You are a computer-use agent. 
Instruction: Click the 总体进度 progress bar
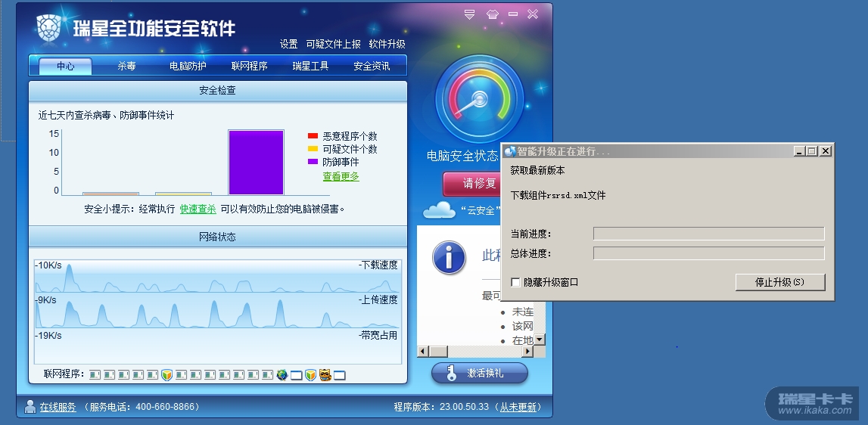708,253
